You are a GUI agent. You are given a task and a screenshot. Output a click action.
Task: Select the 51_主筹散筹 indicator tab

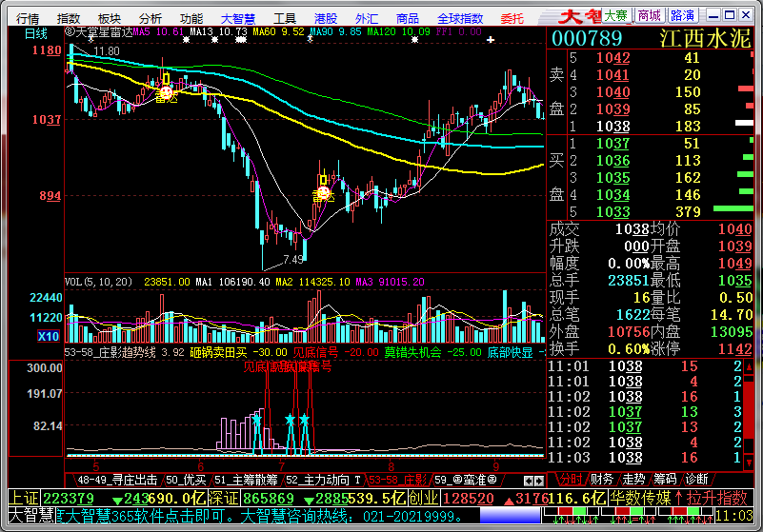click(246, 480)
